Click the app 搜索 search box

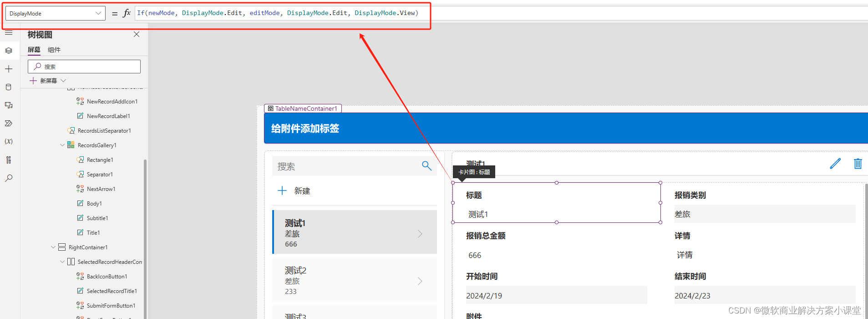click(355, 166)
